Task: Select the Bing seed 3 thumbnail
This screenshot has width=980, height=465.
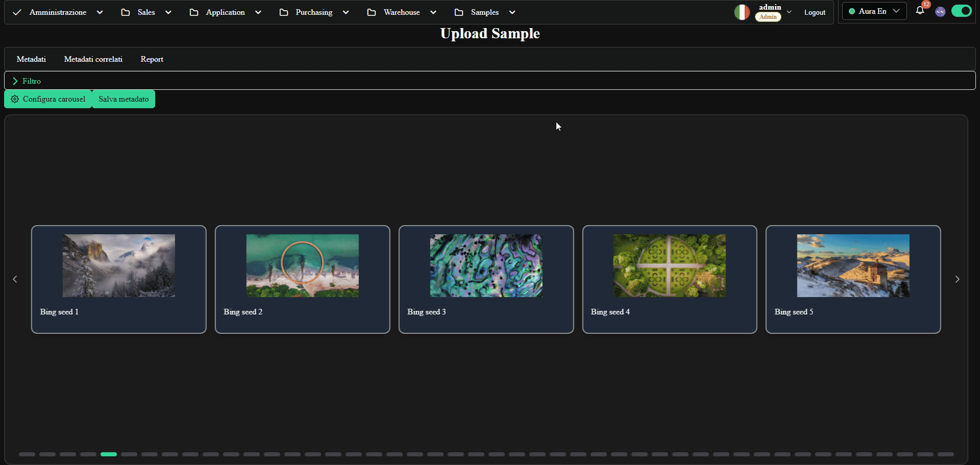Action: pos(486,265)
